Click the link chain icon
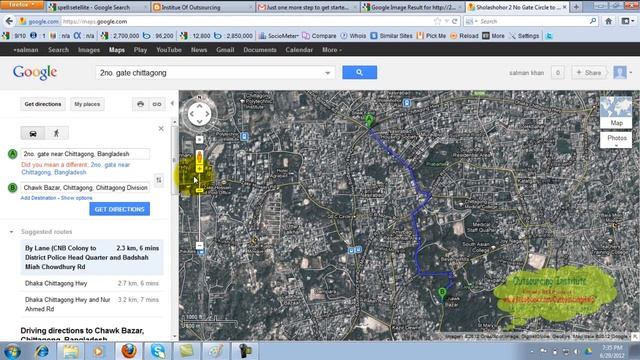640x360 pixels. click(x=157, y=104)
